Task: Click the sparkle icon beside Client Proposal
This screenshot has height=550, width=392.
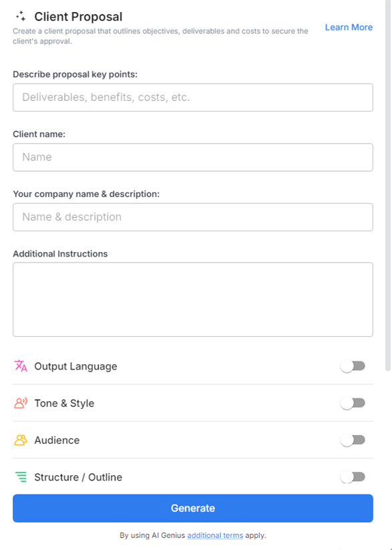Action: [20, 16]
